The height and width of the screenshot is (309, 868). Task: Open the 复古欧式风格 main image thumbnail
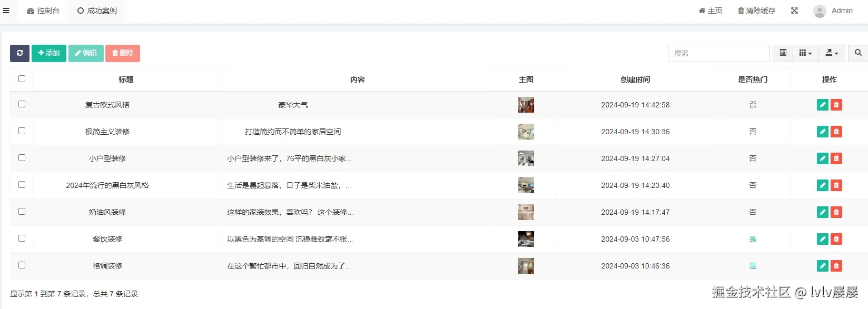(526, 105)
